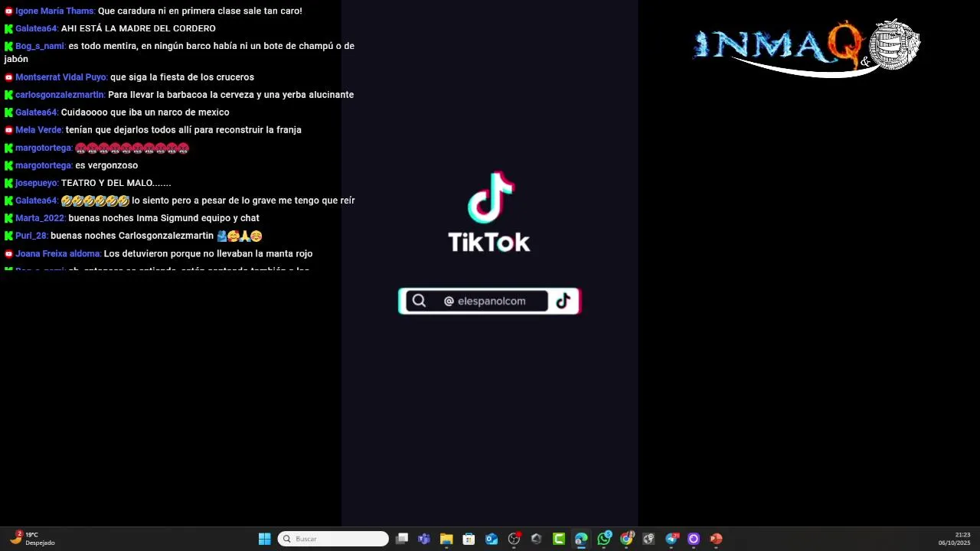Click the Buscar search box on the taskbar

pos(333,539)
